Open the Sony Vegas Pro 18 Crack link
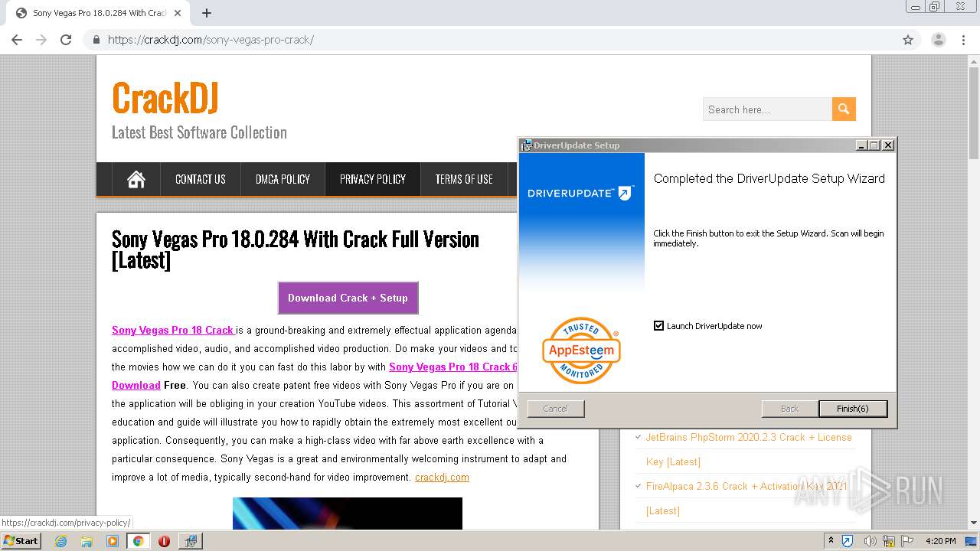The height and width of the screenshot is (551, 980). (x=173, y=330)
